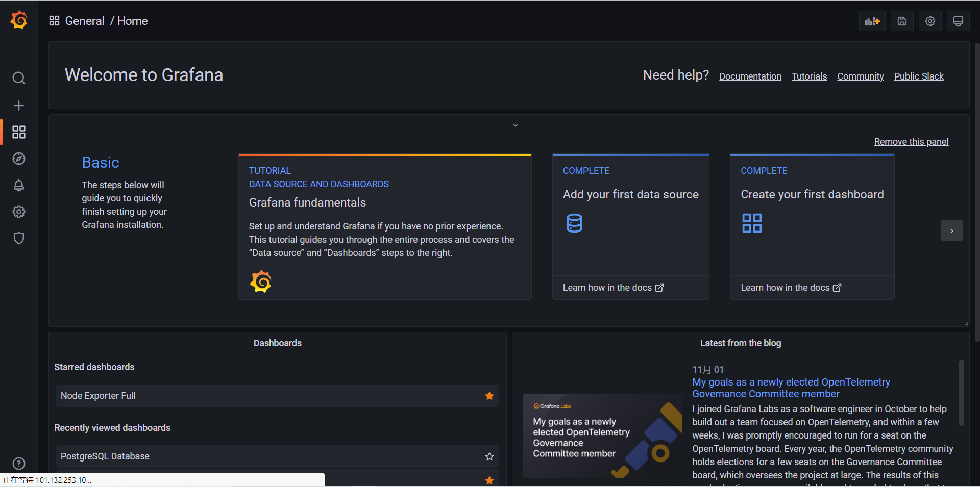Click the dashboard grid icon beside General
The width and height of the screenshot is (980, 487).
(54, 21)
